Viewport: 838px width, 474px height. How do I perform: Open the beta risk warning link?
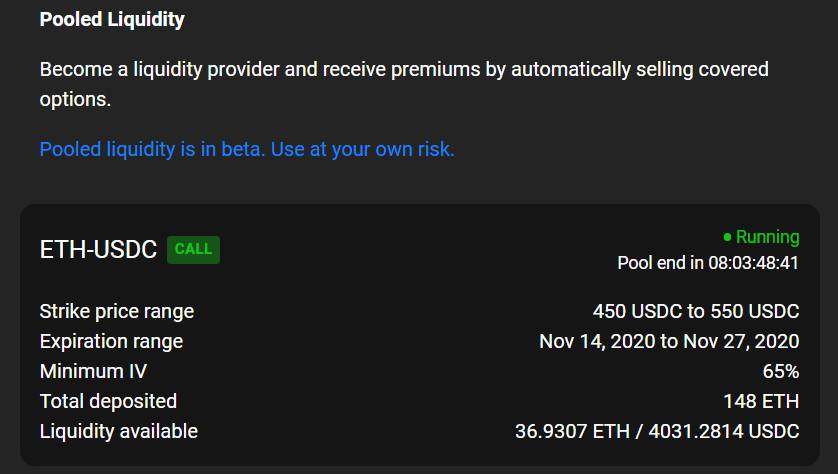click(x=247, y=149)
